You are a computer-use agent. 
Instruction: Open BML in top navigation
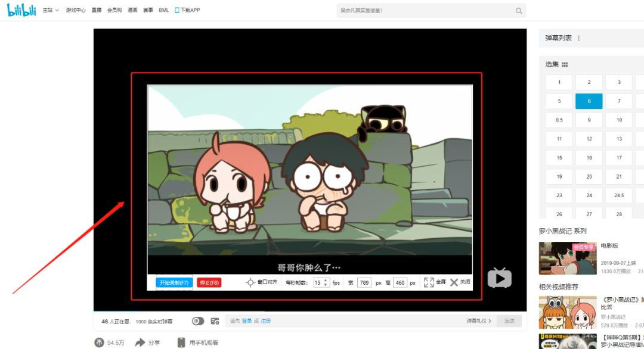coord(163,10)
